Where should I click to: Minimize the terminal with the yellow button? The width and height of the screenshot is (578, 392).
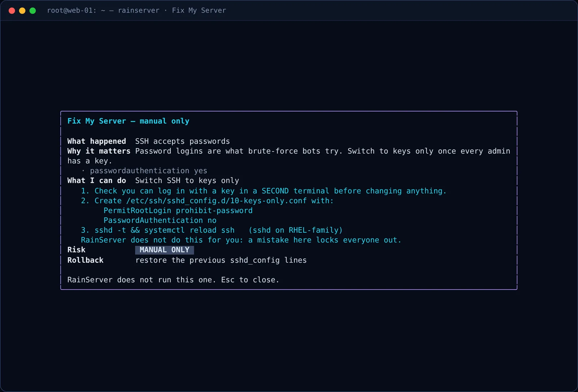pyautogui.click(x=22, y=10)
